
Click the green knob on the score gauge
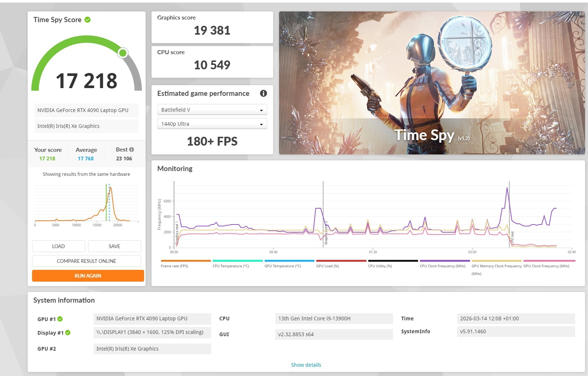(x=123, y=53)
